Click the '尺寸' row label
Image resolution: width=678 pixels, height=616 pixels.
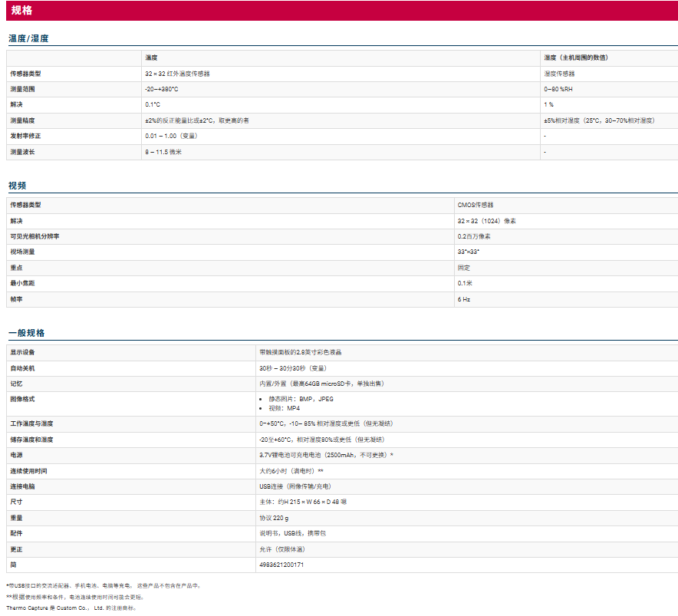(16, 502)
